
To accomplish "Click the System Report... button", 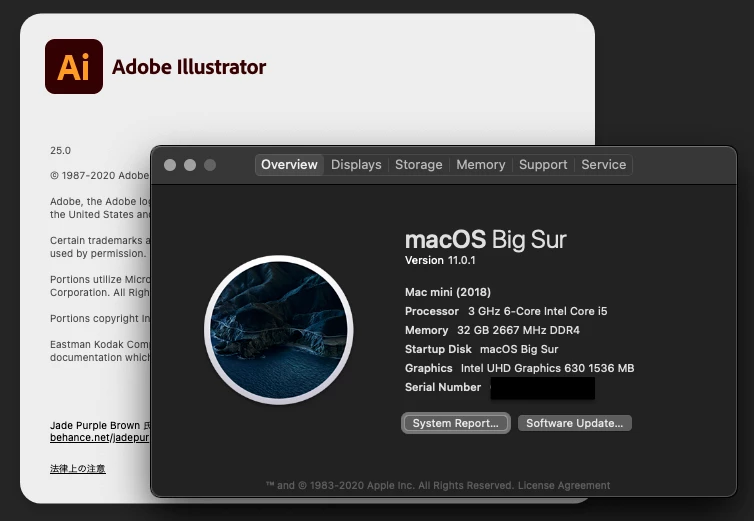I will coord(455,423).
